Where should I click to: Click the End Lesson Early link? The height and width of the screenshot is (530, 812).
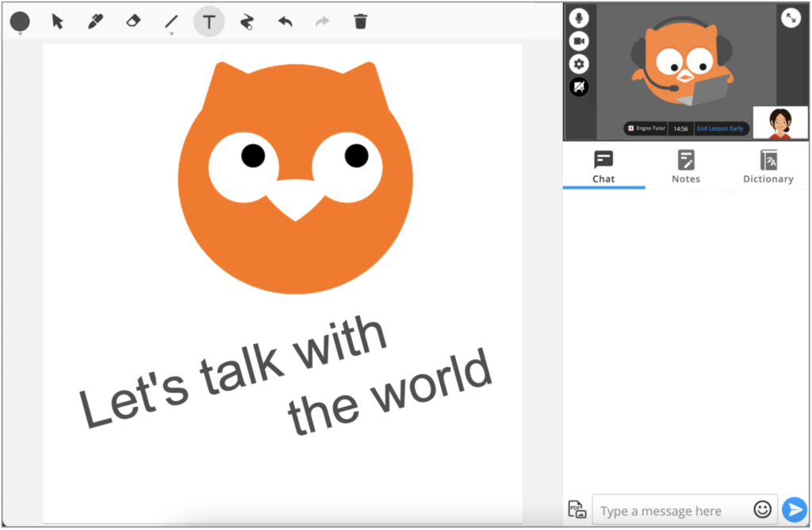(720, 128)
